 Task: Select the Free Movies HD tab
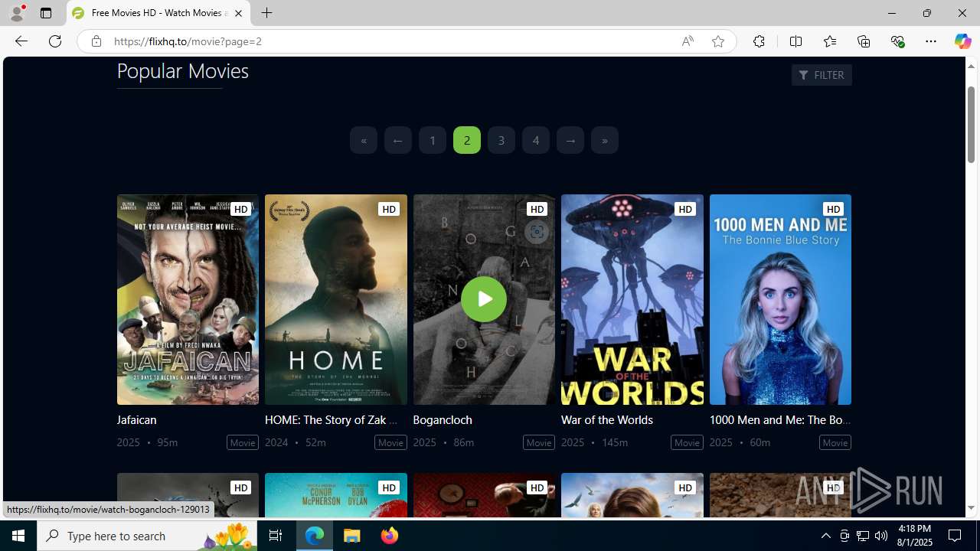[x=158, y=13]
